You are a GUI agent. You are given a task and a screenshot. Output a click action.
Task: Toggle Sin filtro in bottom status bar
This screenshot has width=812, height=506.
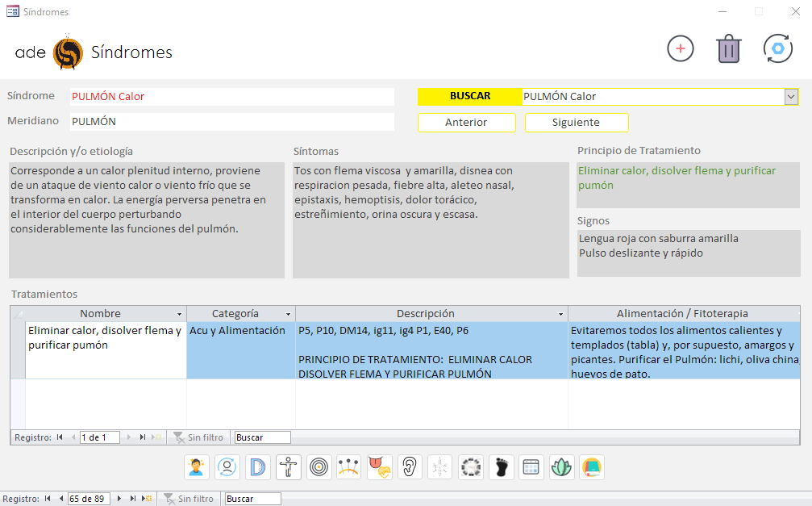189,499
